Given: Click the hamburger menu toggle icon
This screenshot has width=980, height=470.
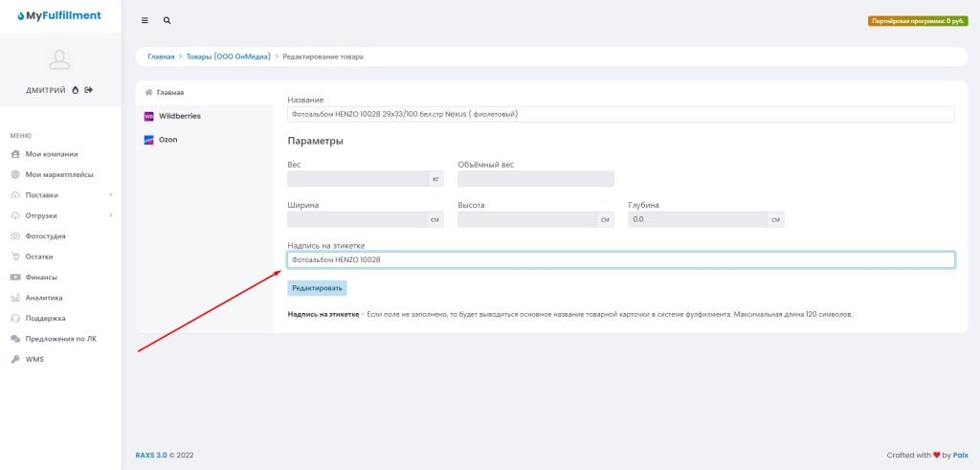Looking at the screenshot, I should [145, 20].
